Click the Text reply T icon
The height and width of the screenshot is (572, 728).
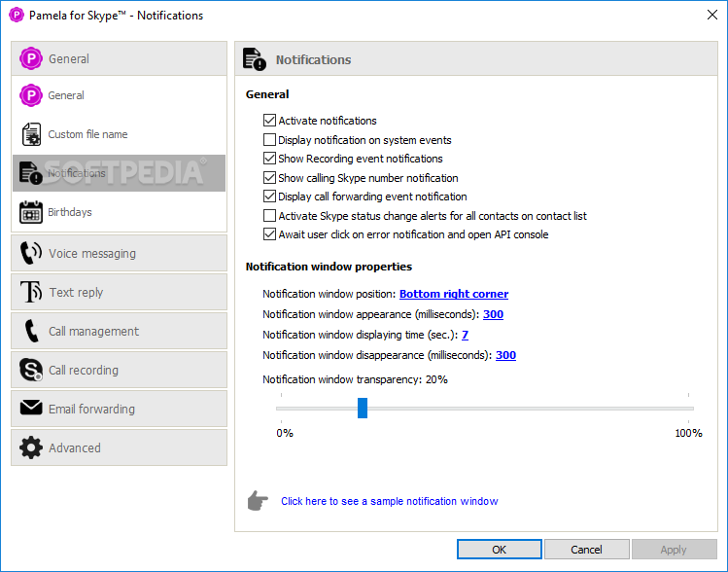31,292
